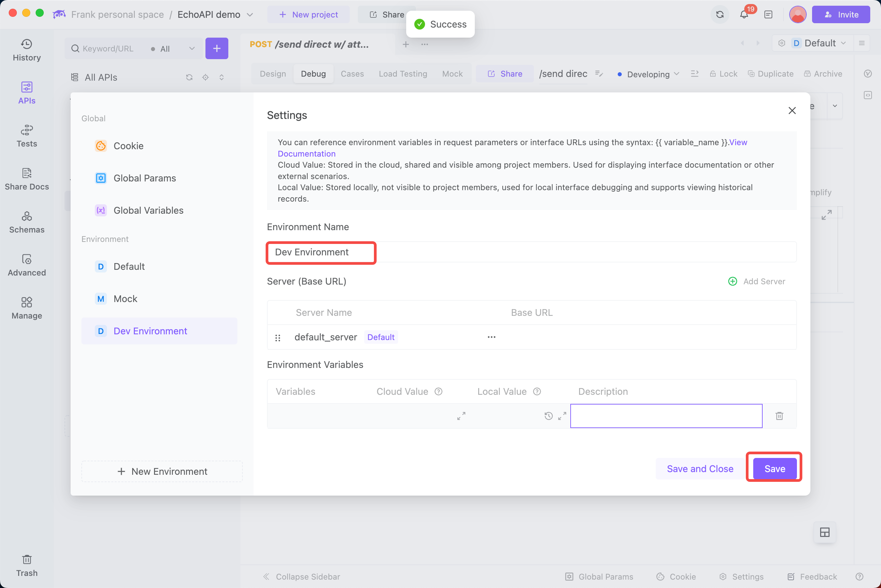Switch to the Load Testing tab

click(x=403, y=74)
